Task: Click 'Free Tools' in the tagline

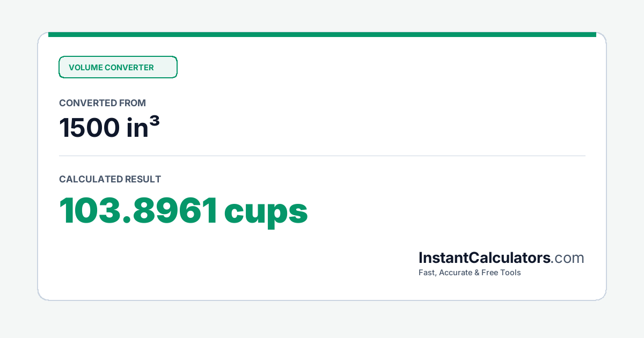Action: pyautogui.click(x=502, y=273)
